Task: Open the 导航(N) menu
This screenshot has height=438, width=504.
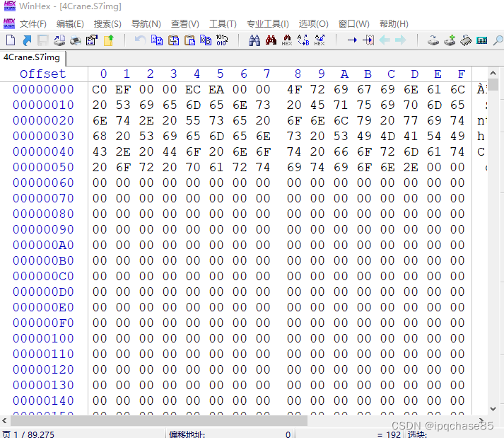Action: coord(146,24)
